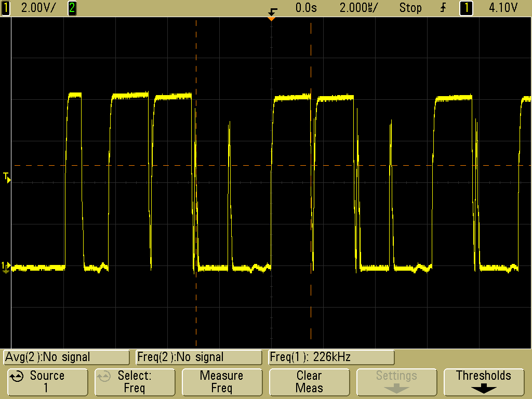Click the channel 1 indicator badge
Screen dimensions: 532x399
5,8
